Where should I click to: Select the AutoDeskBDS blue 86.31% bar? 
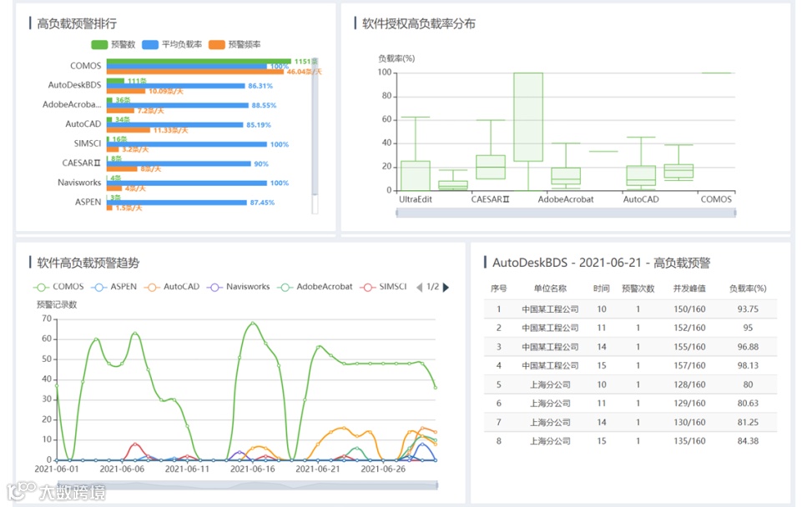click(175, 86)
